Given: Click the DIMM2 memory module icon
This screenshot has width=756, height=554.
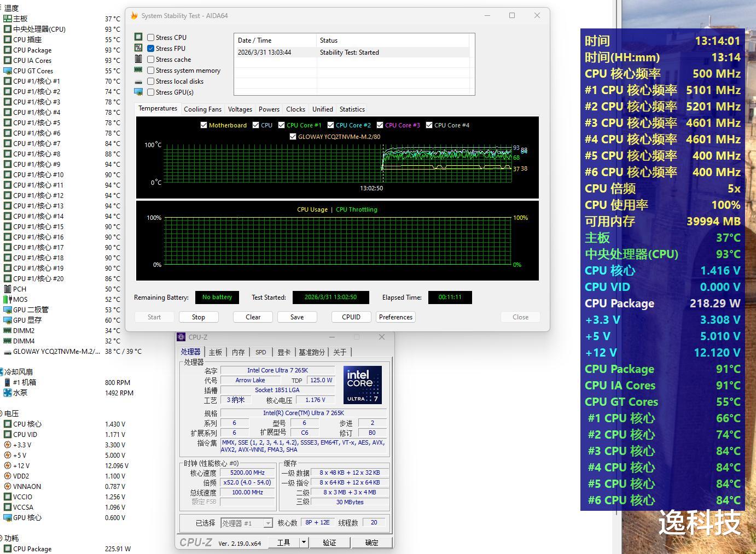Looking at the screenshot, I should [x=8, y=330].
